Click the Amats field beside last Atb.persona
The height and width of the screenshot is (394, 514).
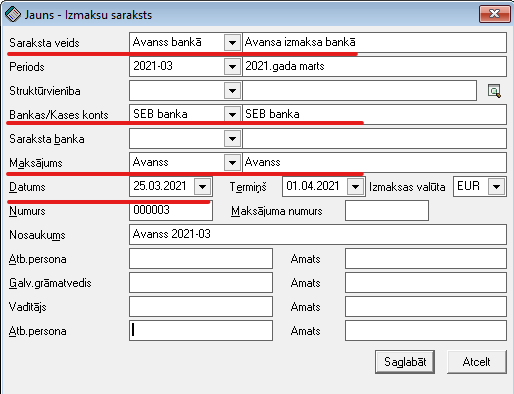(426, 331)
